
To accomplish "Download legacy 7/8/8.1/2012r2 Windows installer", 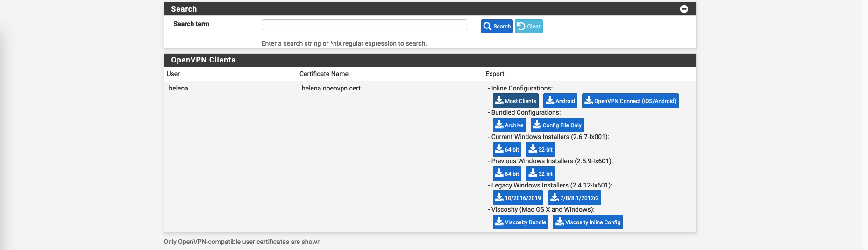I will coord(574,198).
